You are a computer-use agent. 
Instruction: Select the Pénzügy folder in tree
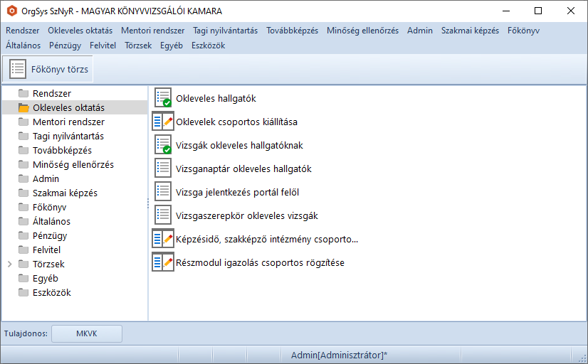[x=50, y=235]
